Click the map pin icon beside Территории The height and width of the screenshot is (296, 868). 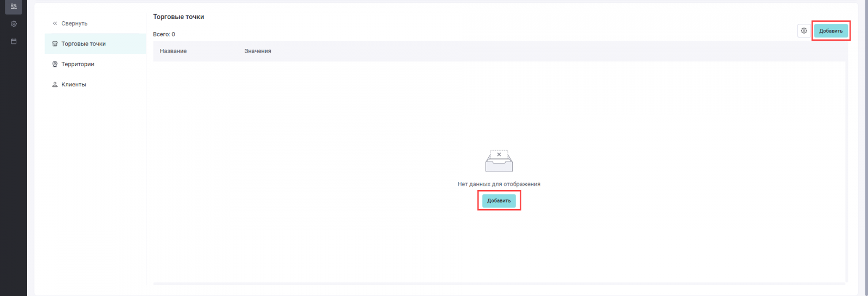click(x=55, y=64)
